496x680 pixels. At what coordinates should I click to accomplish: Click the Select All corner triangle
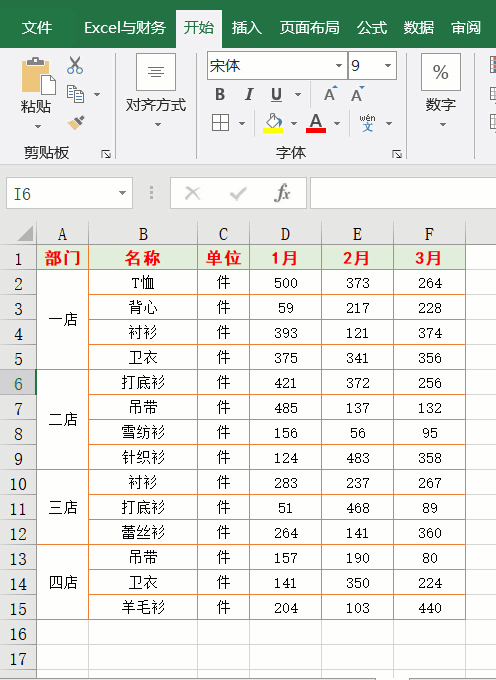(x=26, y=233)
